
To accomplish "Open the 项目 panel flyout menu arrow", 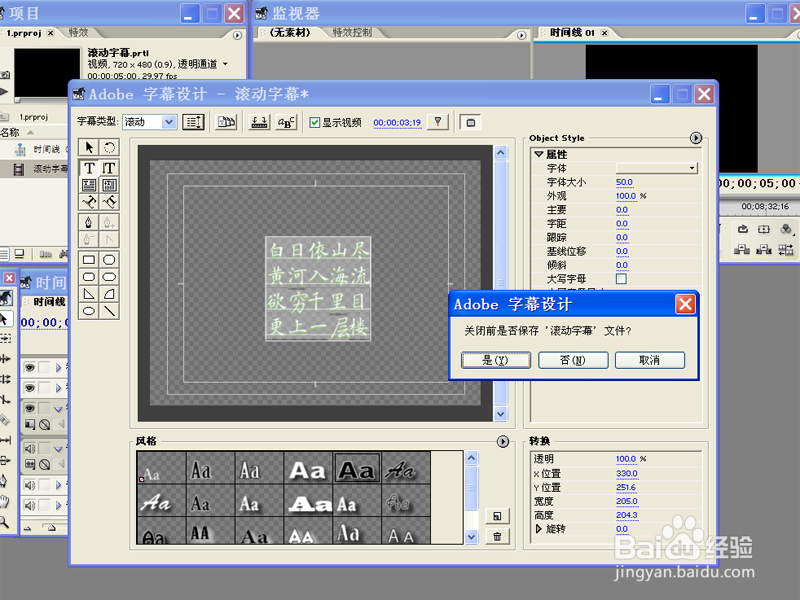I will pos(237,35).
